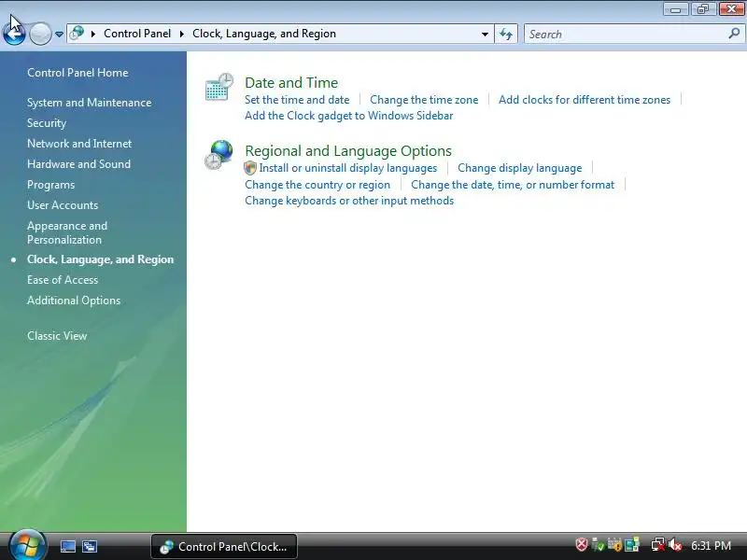Open Control Panel Home
Image resolution: width=747 pixels, height=560 pixels.
pyautogui.click(x=78, y=73)
